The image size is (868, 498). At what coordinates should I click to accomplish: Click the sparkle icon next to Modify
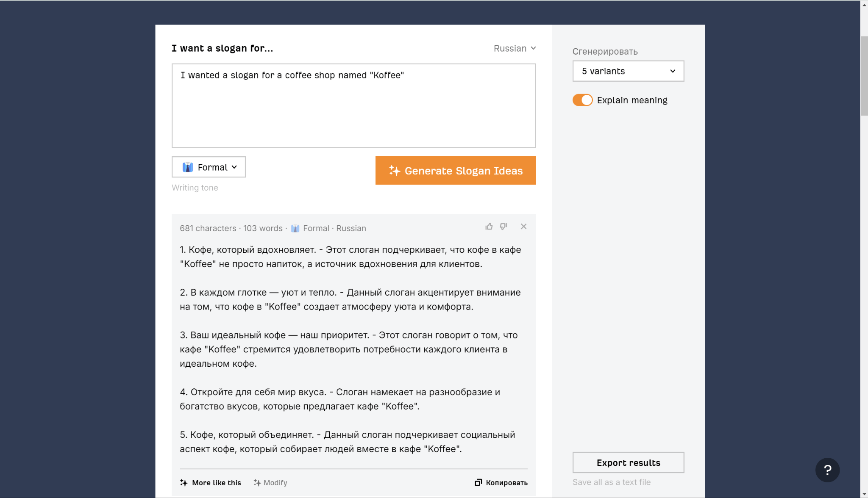257,482
